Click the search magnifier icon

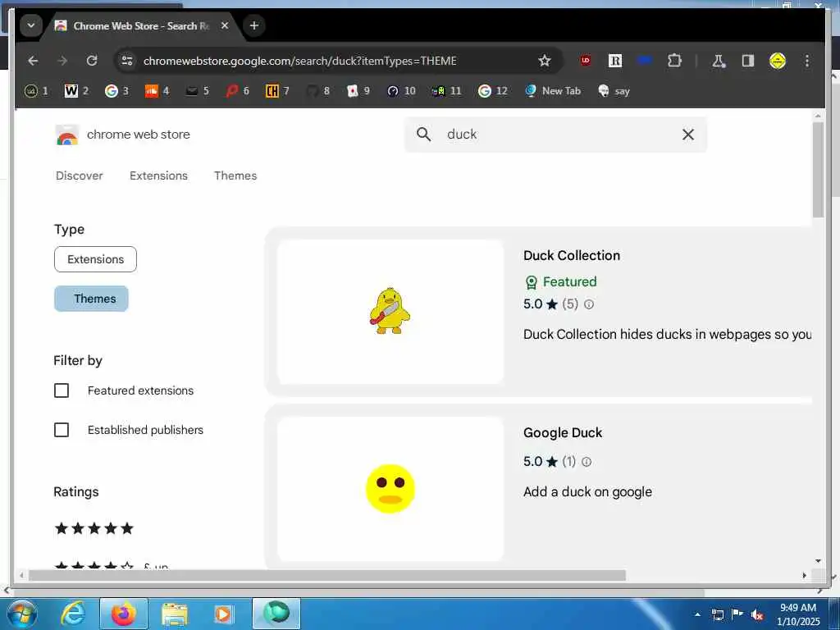423,135
